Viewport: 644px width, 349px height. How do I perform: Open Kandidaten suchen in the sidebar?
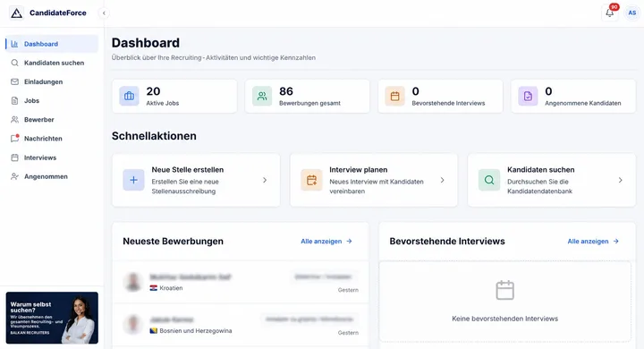pos(52,63)
